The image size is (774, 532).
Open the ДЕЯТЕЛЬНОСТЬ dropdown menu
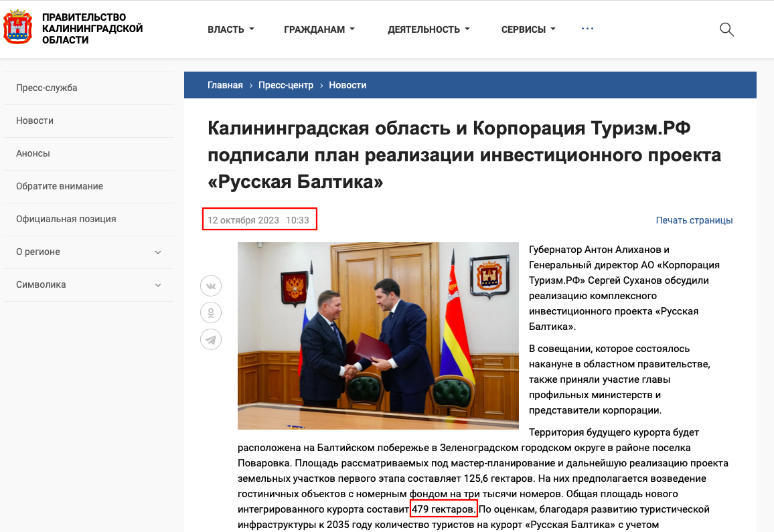[x=429, y=29]
